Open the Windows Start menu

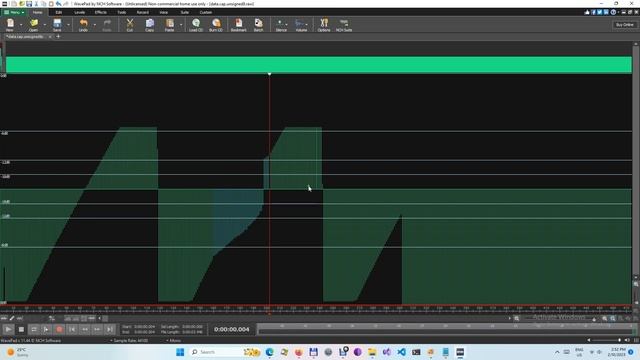tap(180, 352)
